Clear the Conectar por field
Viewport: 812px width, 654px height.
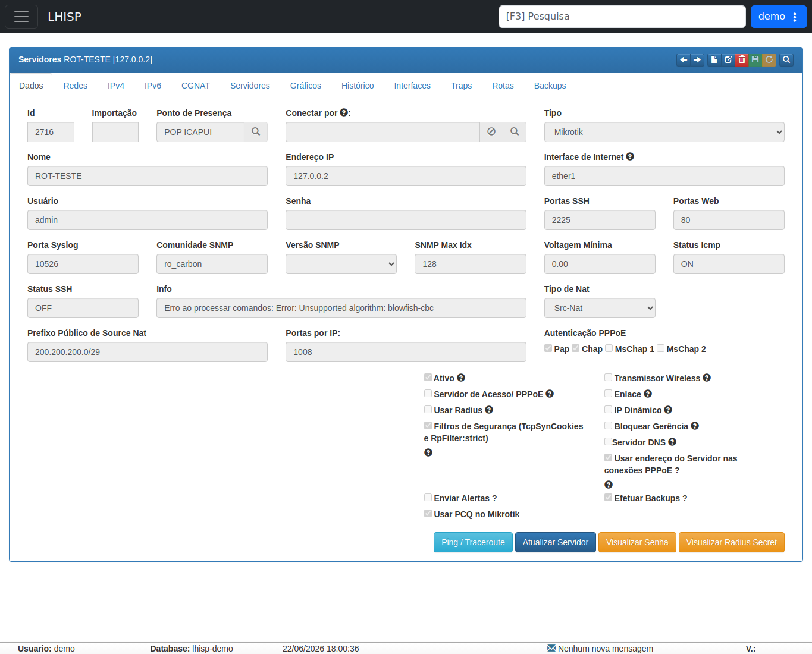point(491,132)
